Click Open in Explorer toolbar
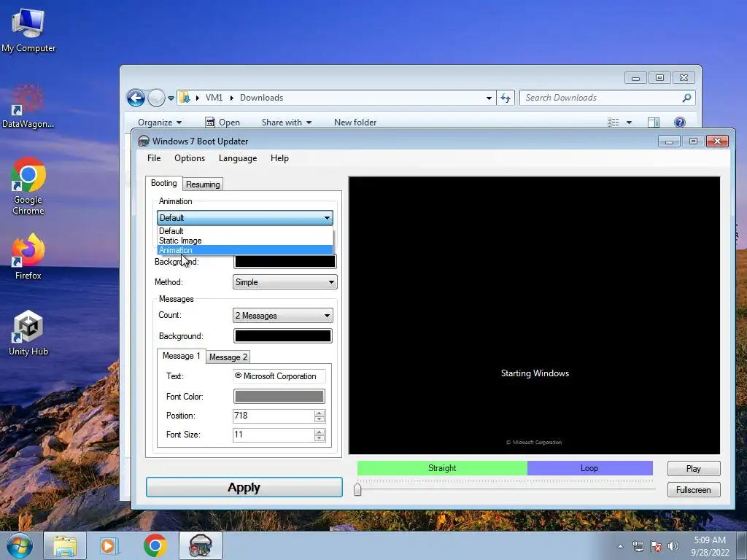This screenshot has height=560, width=747. (x=222, y=122)
